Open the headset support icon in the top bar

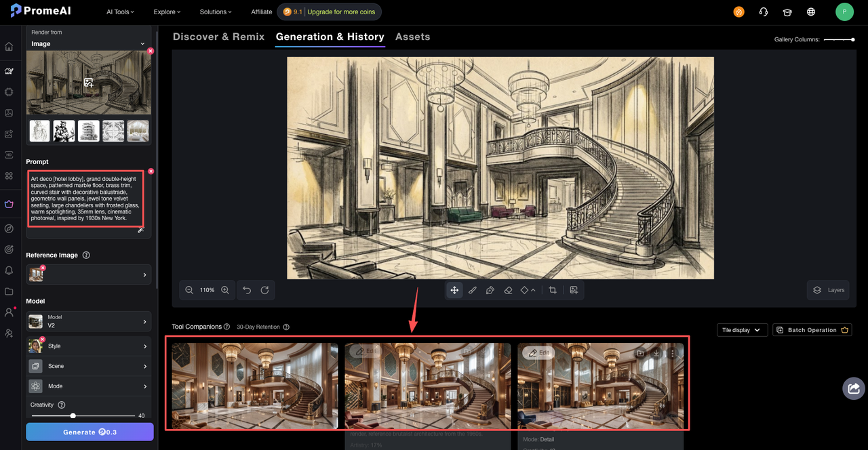tap(763, 11)
